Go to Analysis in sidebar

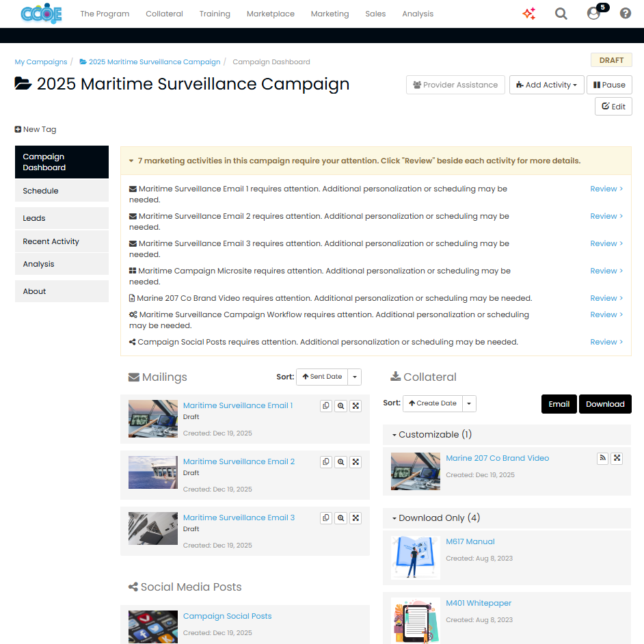[x=62, y=264]
